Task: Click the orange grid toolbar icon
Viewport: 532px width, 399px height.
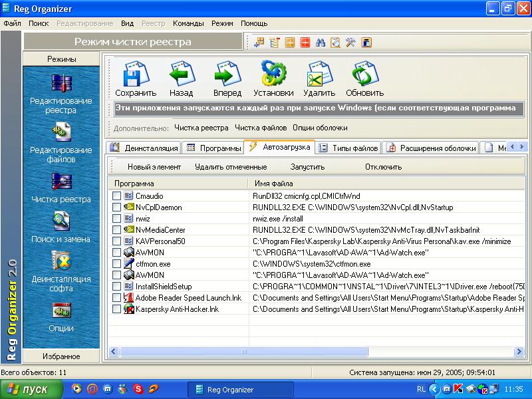Action: [x=290, y=43]
